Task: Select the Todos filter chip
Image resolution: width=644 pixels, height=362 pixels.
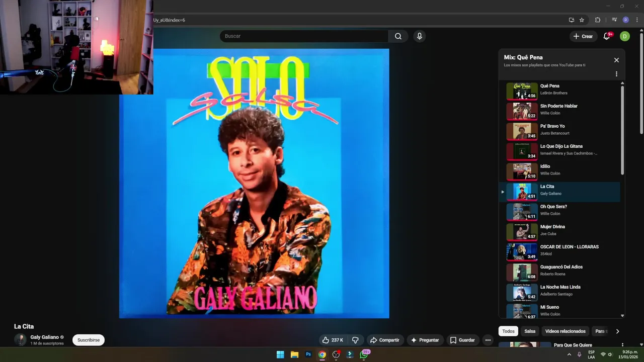Action: (508, 331)
